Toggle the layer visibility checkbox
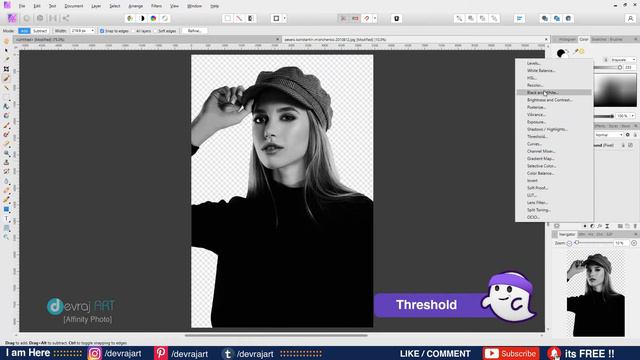Screen dimensions: 640x360 point(631,145)
